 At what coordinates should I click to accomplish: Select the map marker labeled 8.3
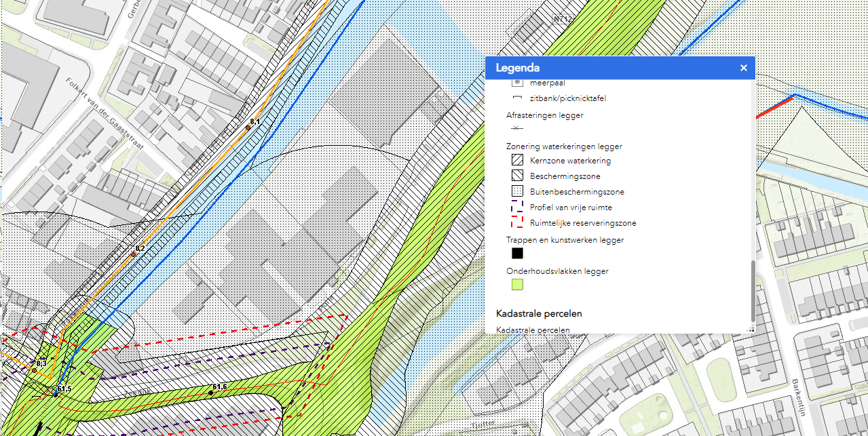(34, 370)
